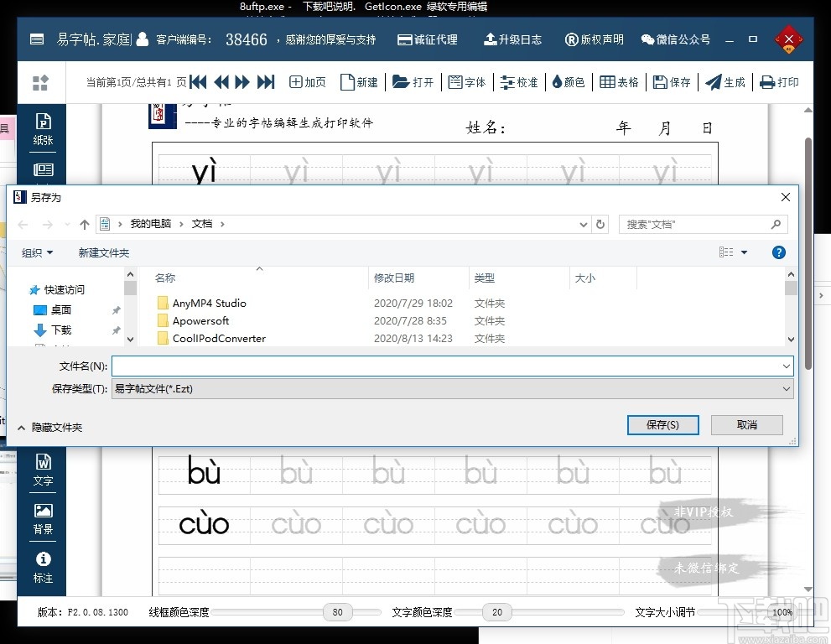
Task: Open the 文字 text panel in sidebar
Action: click(x=42, y=470)
